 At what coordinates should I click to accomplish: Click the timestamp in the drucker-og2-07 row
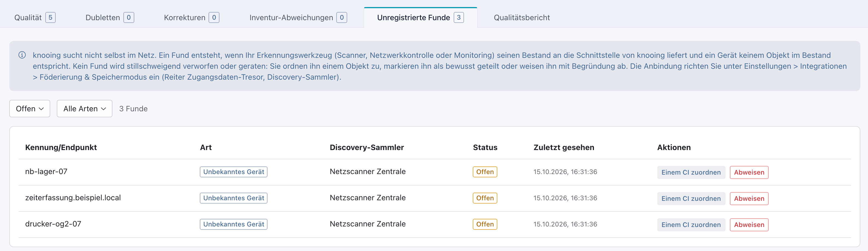tap(565, 224)
